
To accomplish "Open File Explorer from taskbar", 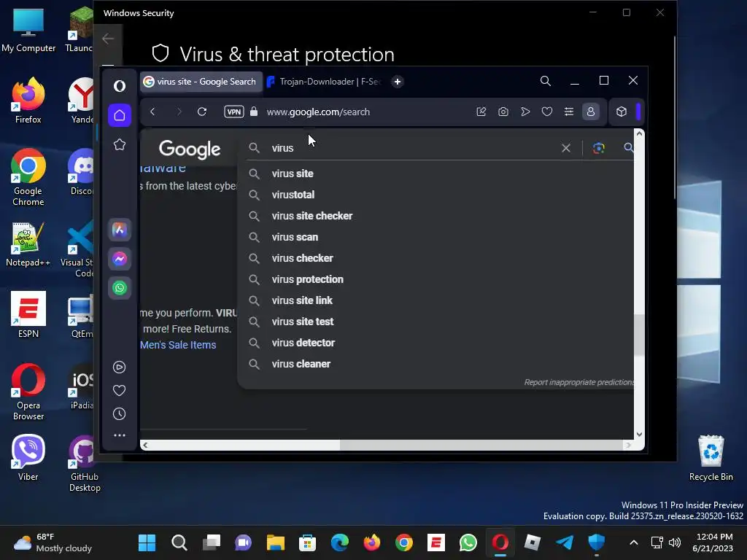I will click(x=275, y=542).
